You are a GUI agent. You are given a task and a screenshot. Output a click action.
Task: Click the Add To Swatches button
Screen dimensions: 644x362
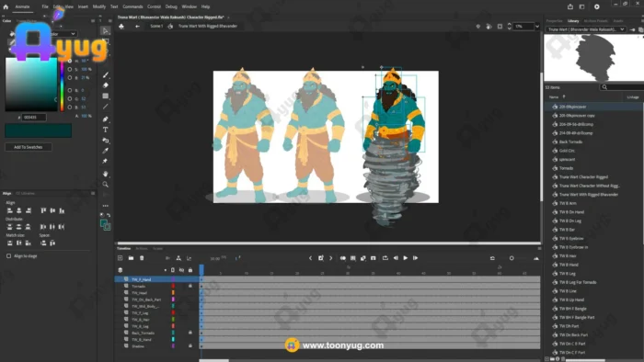[29, 147]
